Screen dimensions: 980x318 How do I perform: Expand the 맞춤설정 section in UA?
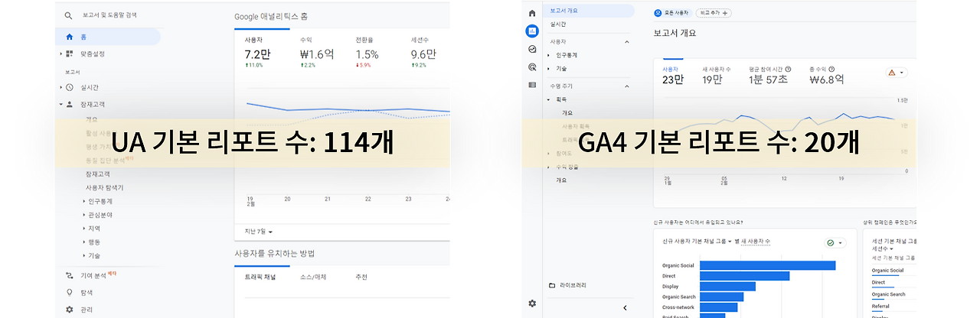61,54
